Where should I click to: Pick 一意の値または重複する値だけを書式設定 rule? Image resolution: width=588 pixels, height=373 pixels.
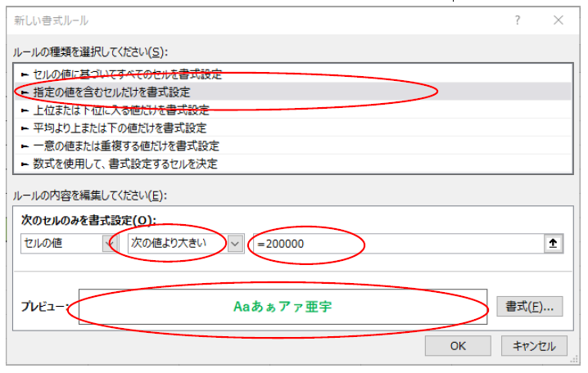(x=124, y=146)
